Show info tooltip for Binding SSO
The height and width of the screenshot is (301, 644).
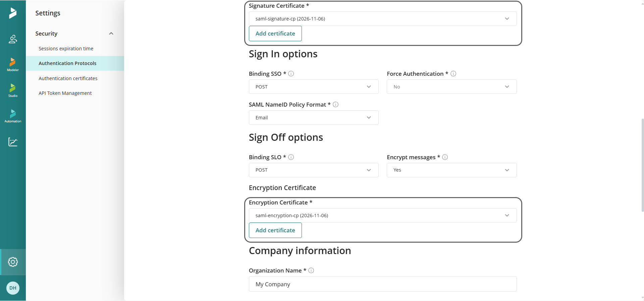pyautogui.click(x=291, y=74)
